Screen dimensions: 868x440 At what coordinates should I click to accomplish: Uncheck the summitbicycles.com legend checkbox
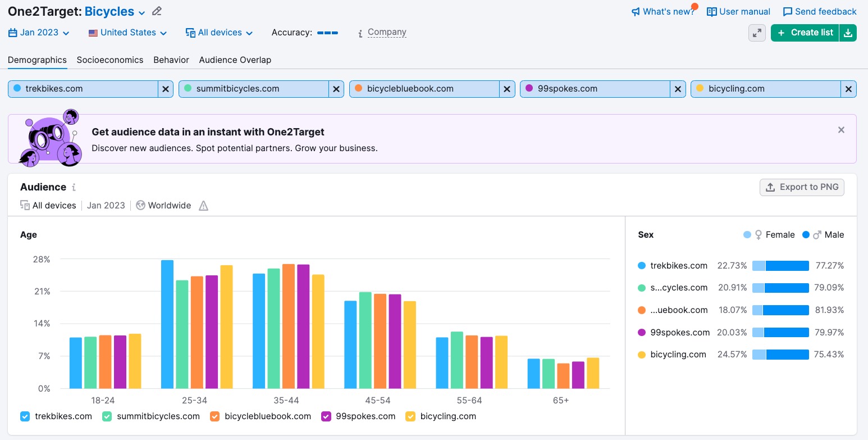(x=107, y=416)
